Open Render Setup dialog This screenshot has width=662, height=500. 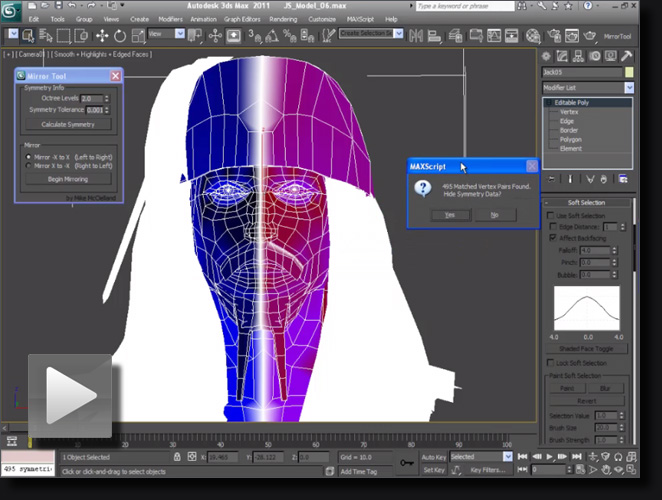tap(553, 36)
